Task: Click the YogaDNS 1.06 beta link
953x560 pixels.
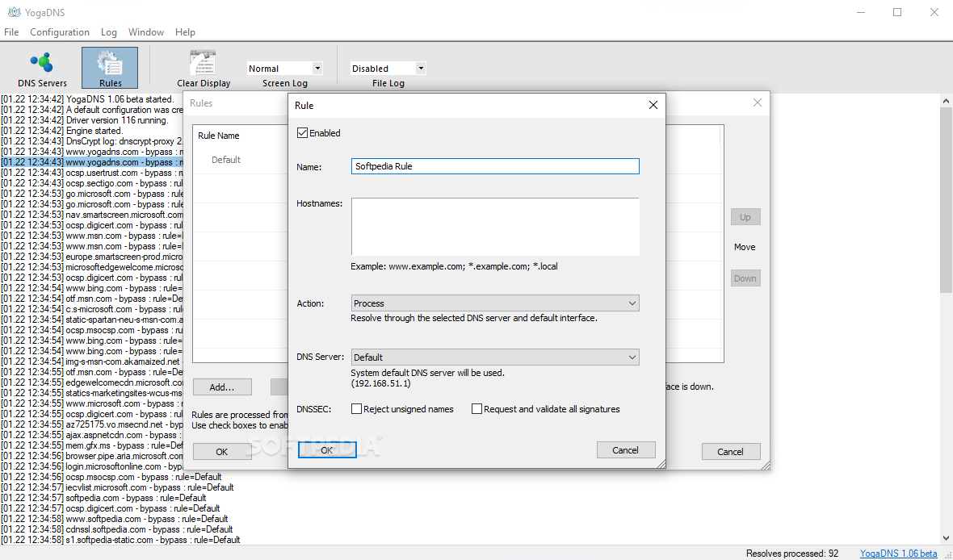Action: pos(898,554)
